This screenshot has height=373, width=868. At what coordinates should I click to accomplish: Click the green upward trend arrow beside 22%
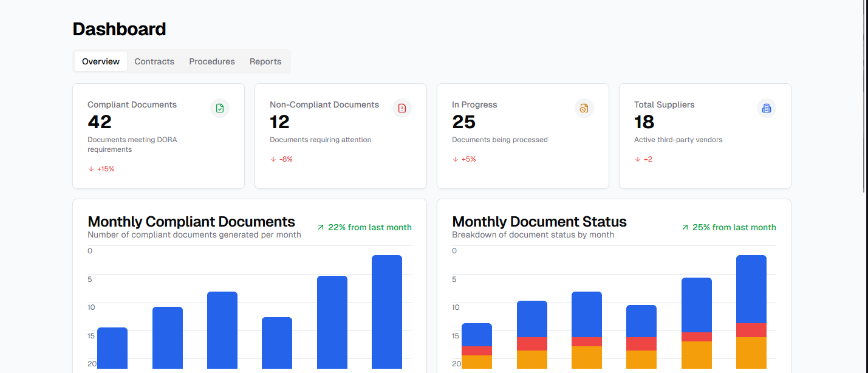[x=320, y=227]
